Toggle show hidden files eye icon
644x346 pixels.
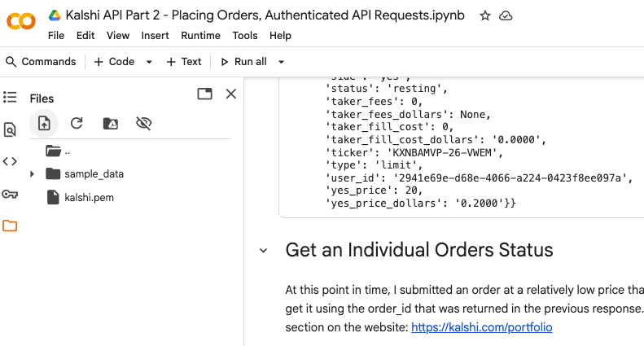tap(144, 123)
